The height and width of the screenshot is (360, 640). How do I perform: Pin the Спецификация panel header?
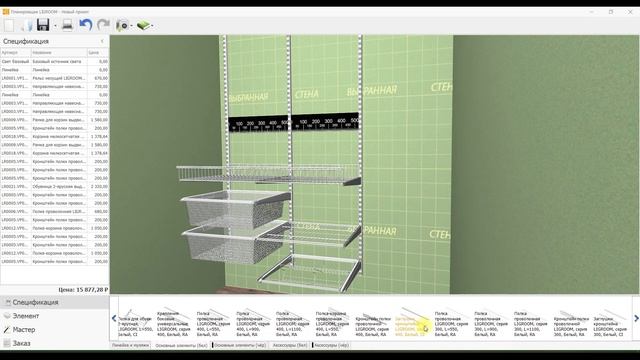pos(102,41)
